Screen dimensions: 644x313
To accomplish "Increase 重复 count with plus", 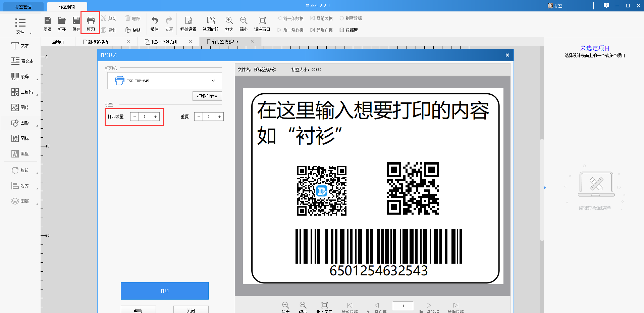I will [219, 117].
